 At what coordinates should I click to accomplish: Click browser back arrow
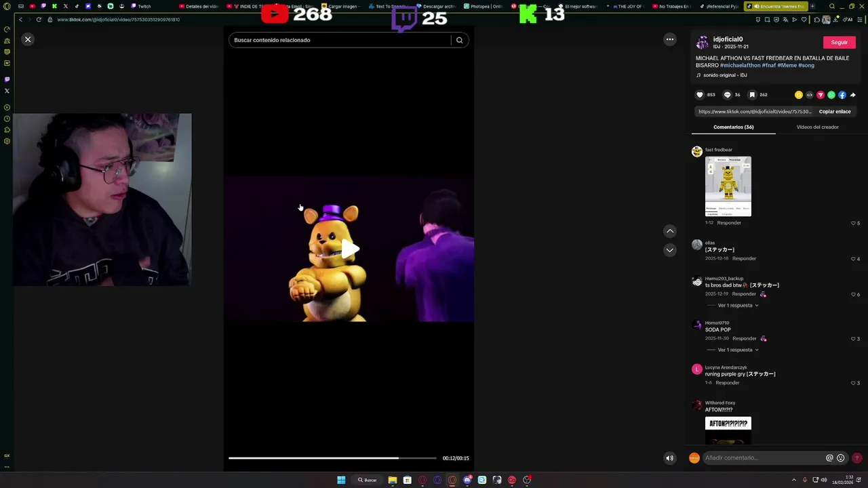[x=20, y=20]
